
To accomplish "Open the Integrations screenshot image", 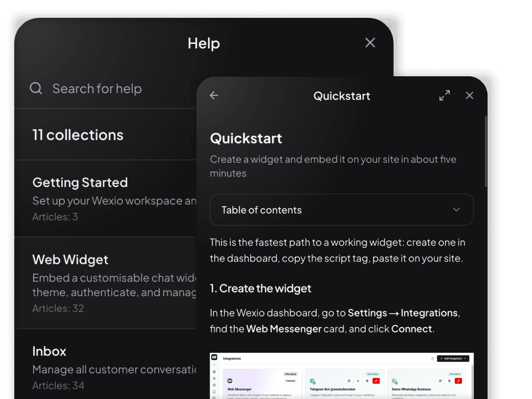I will coord(342,376).
